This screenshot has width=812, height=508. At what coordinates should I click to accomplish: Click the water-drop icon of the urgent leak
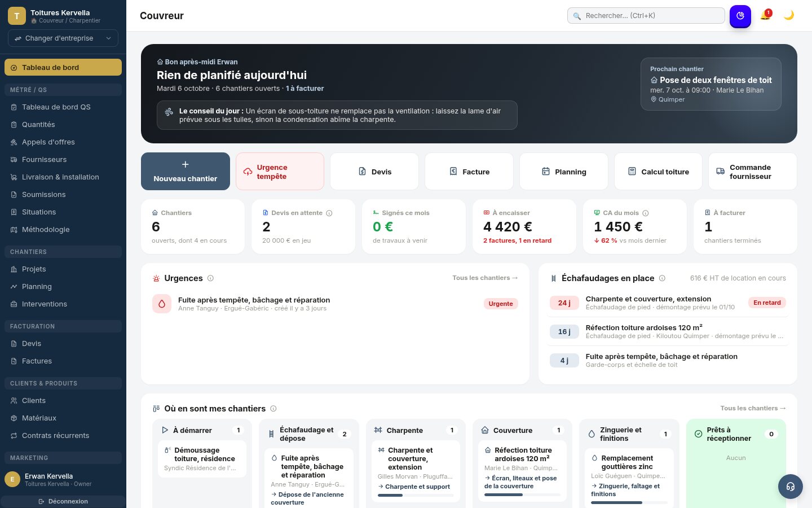pyautogui.click(x=162, y=304)
